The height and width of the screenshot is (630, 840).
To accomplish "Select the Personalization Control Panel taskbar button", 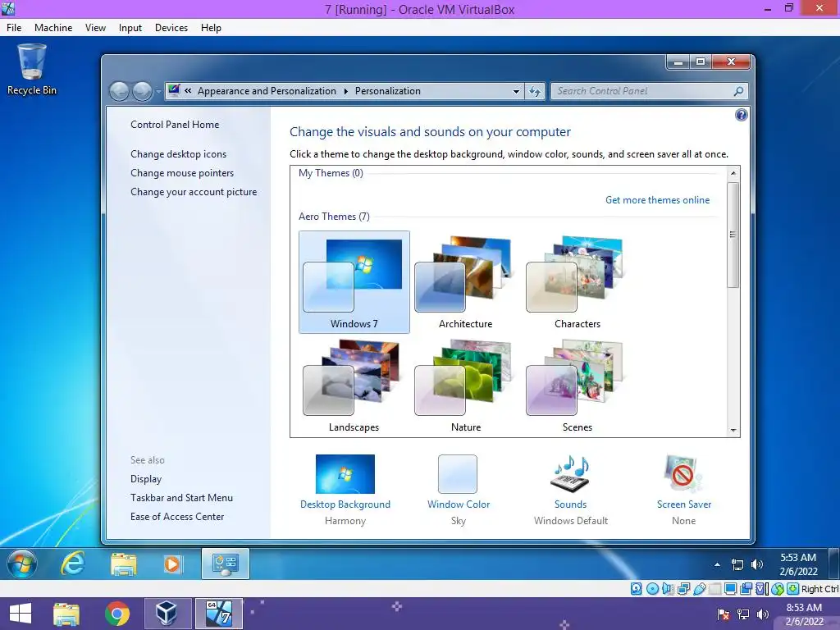I will tap(225, 564).
